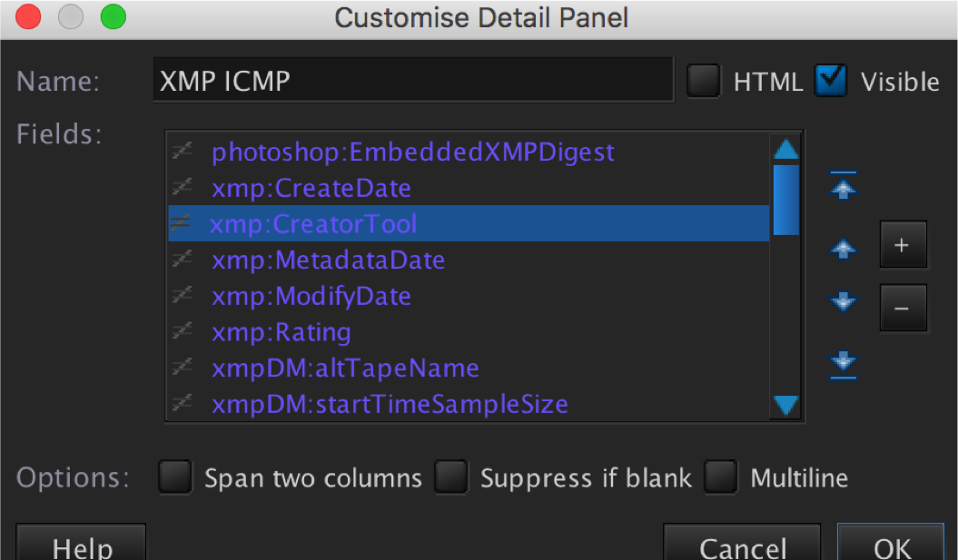
Task: Click the icon beside xmp:Rating
Action: tap(182, 332)
